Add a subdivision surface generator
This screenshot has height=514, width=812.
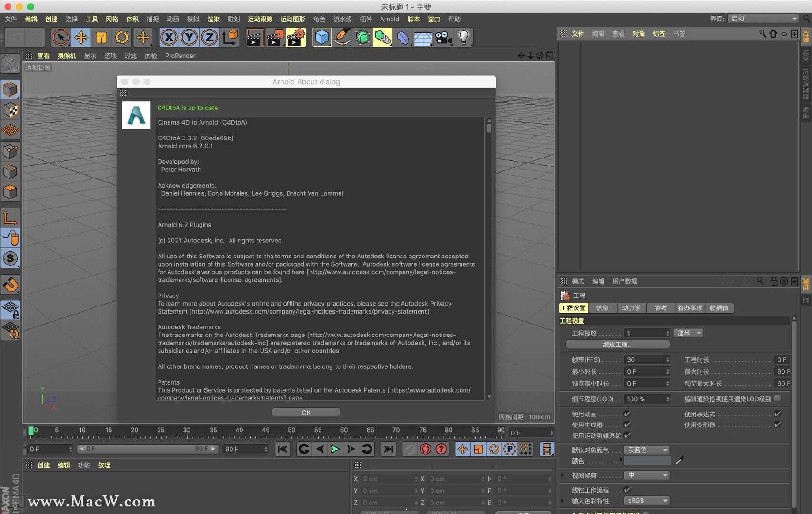362,37
